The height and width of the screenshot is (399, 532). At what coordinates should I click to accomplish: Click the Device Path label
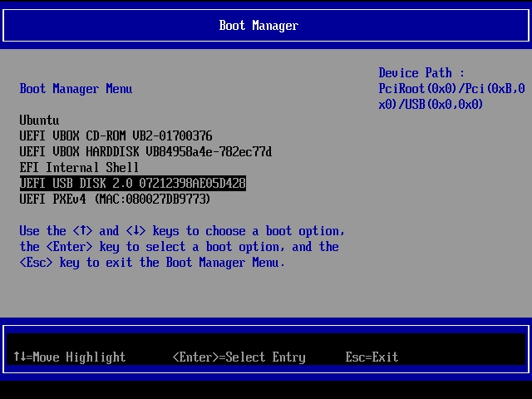click(x=421, y=73)
